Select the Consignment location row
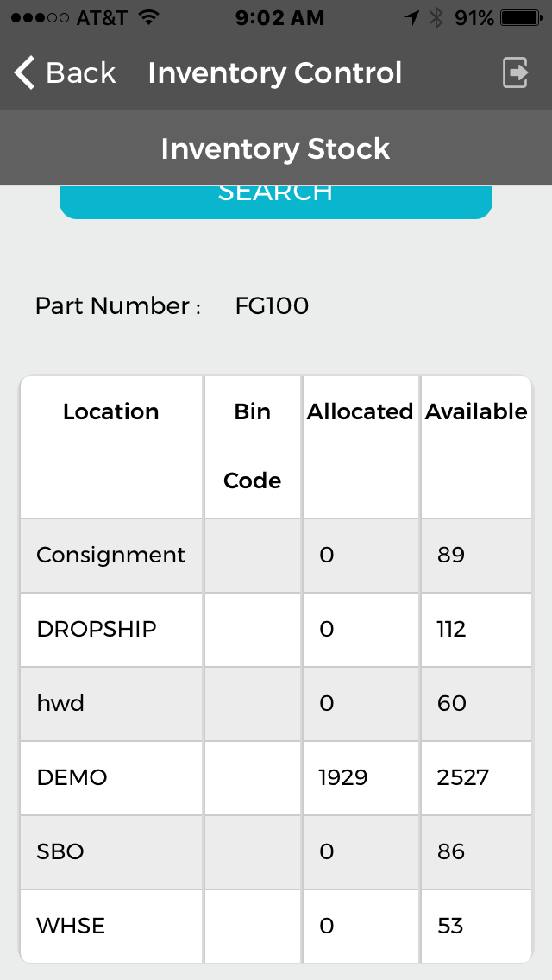Image resolution: width=552 pixels, height=980 pixels. coord(111,555)
